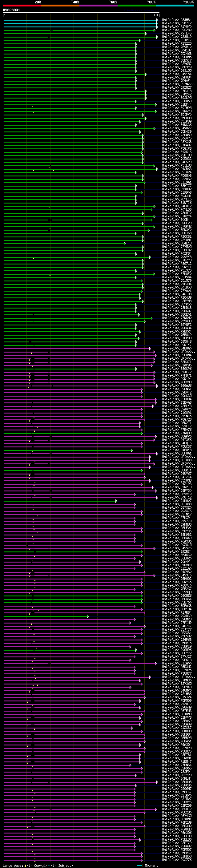The image size is (197, 868).
Task: Open hit UniRef100_P23225
Action: [x=176, y=43]
